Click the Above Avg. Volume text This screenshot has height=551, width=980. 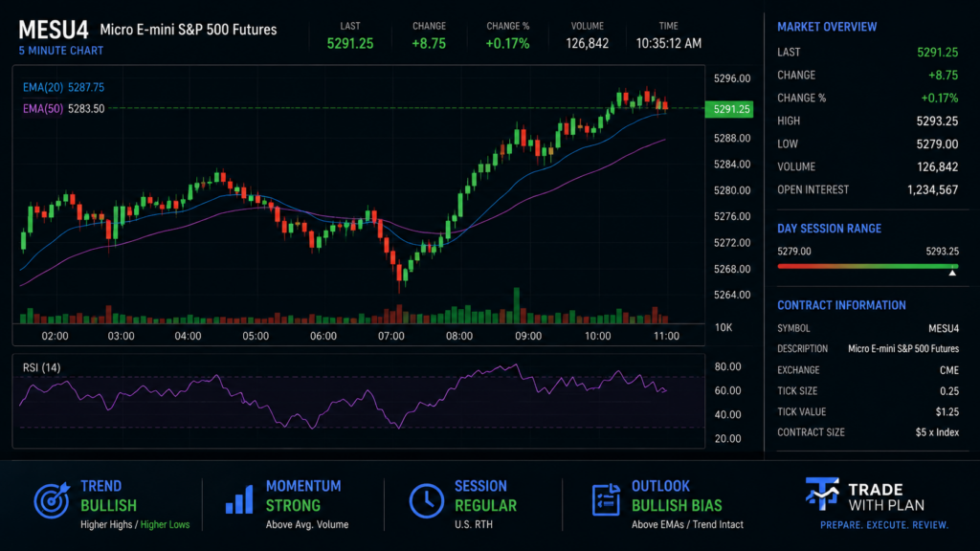(307, 525)
